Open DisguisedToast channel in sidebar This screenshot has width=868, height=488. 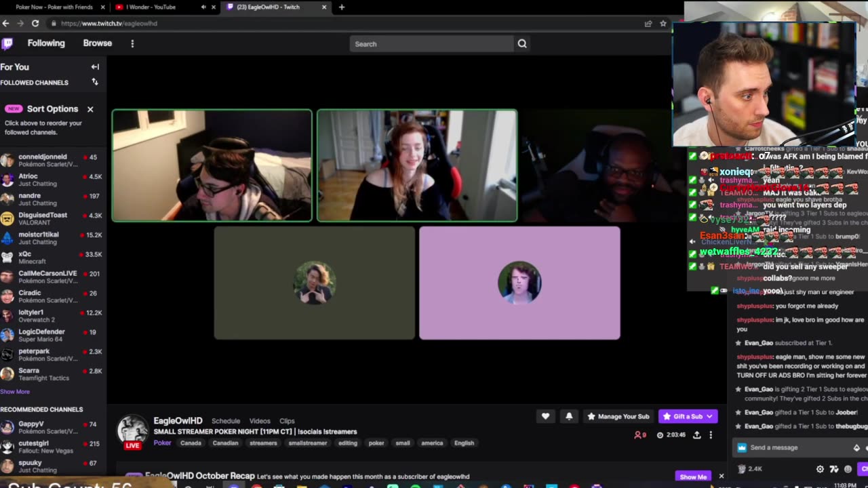point(52,219)
